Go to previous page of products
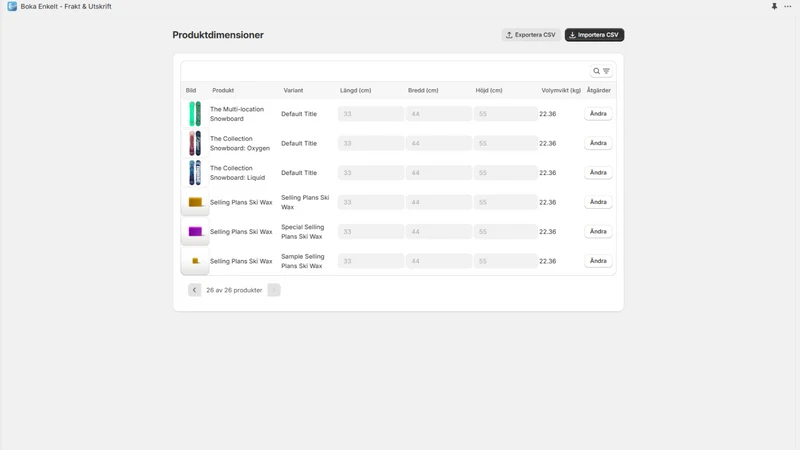800x450 pixels. [x=194, y=290]
